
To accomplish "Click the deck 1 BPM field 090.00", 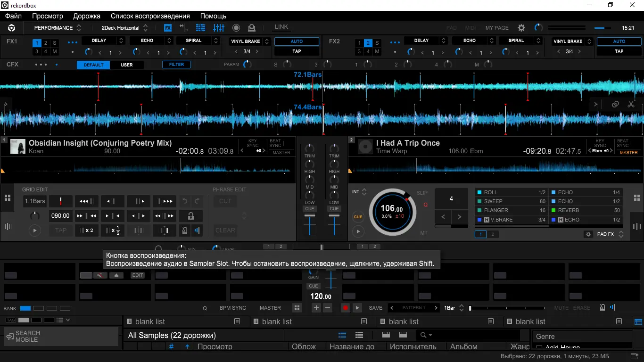I will coord(60,216).
